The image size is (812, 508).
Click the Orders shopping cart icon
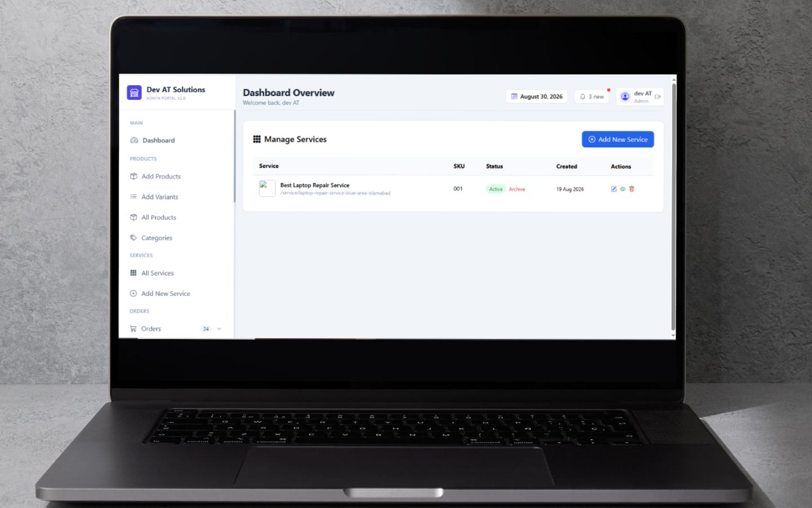(133, 329)
